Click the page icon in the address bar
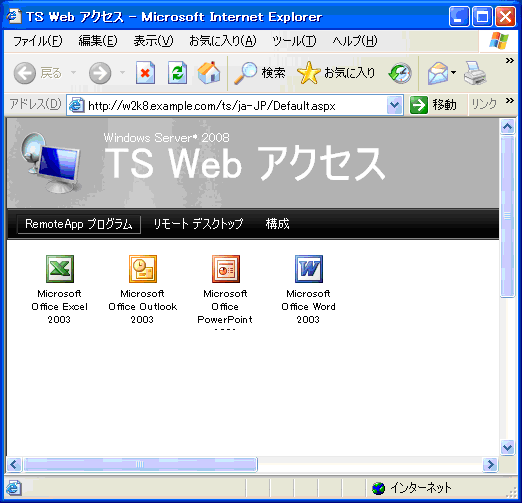This screenshot has width=522, height=503. click(76, 105)
